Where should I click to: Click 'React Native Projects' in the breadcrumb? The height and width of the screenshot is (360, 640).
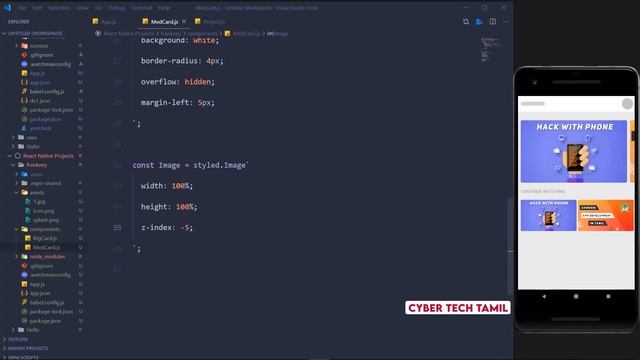click(129, 33)
